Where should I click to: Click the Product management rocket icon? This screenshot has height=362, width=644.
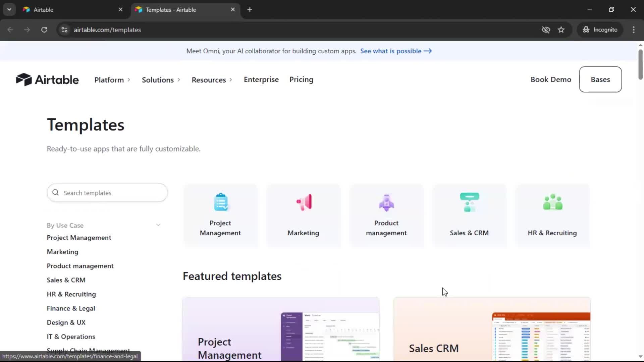[386, 202]
